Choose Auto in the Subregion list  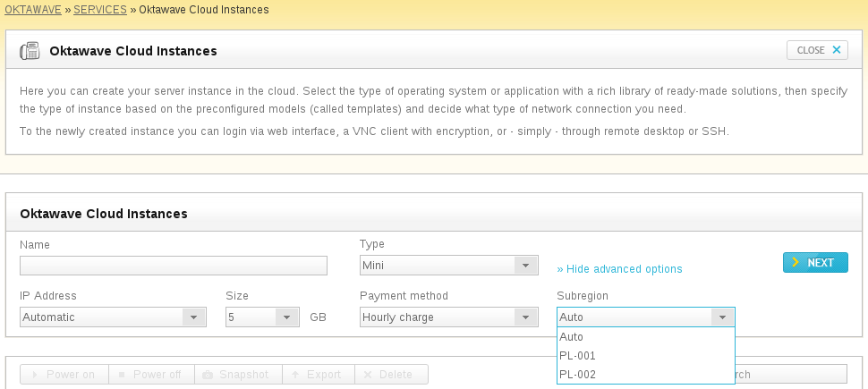[x=646, y=336]
